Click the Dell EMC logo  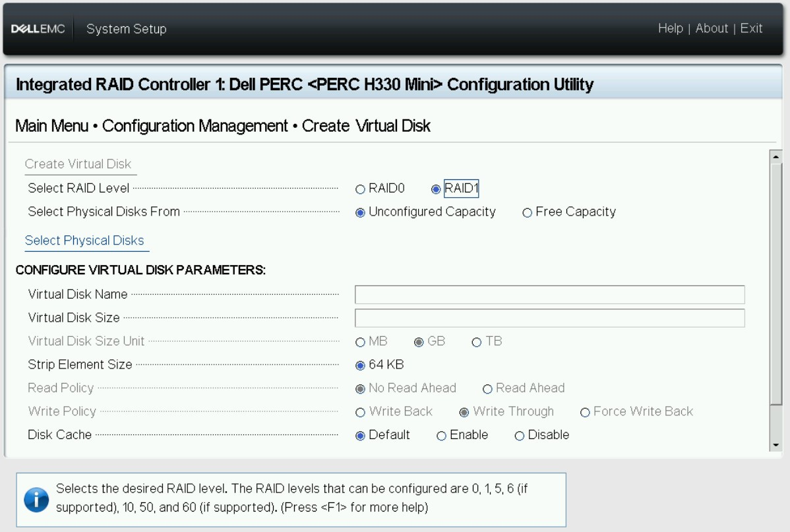point(38,29)
